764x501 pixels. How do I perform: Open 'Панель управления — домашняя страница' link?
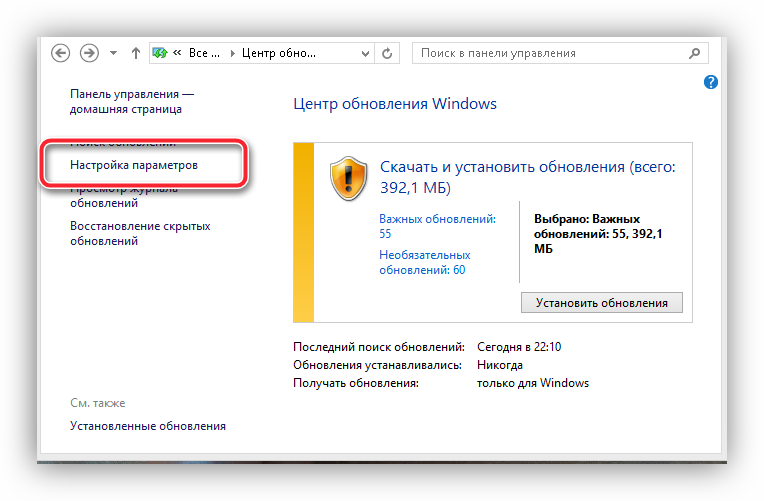pos(132,101)
